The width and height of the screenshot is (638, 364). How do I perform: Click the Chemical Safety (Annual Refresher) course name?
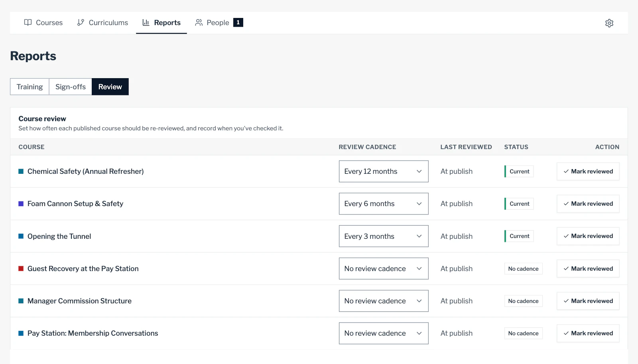pyautogui.click(x=85, y=171)
